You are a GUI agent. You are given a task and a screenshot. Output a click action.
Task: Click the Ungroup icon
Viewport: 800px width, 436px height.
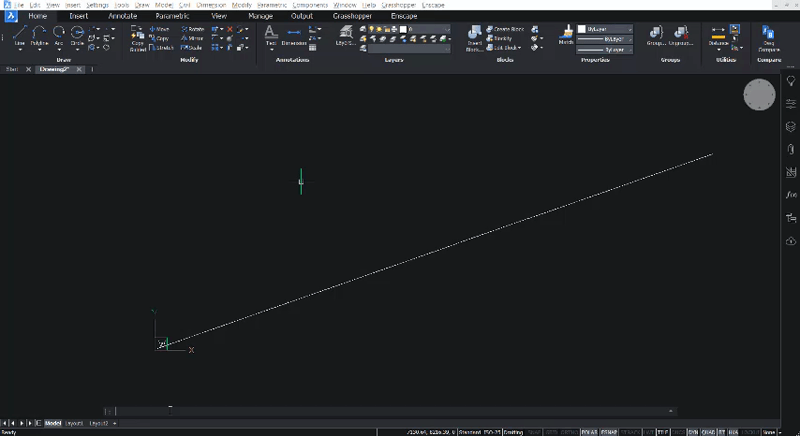(681, 36)
